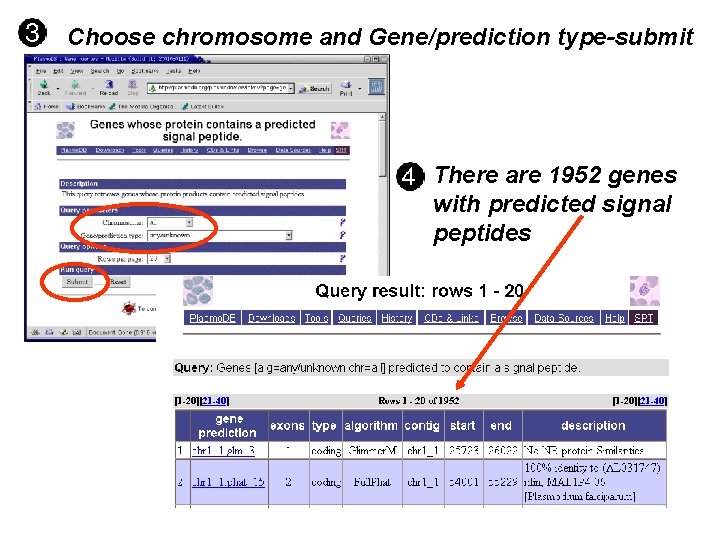Click the Composer icon in status bar
Screen dimensions: 720x540
pos(64,332)
